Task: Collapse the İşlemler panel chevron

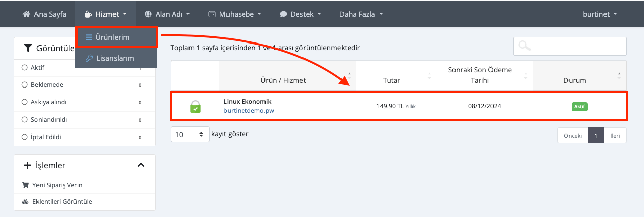Action: click(141, 165)
